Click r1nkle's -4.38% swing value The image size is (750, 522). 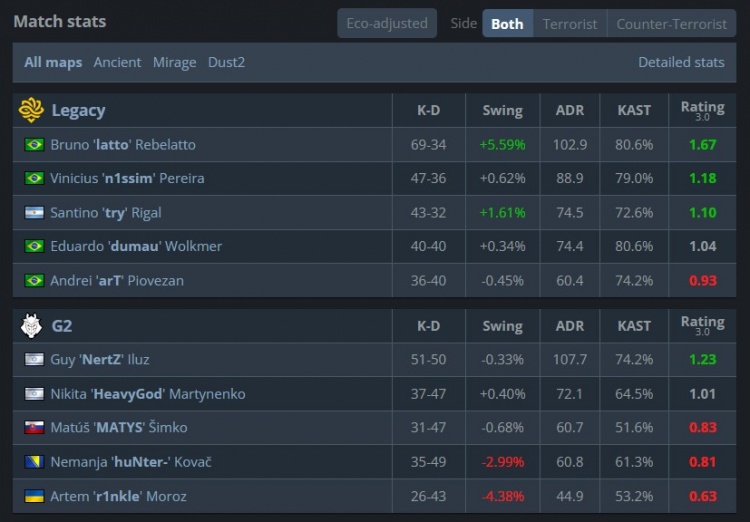[x=502, y=496]
